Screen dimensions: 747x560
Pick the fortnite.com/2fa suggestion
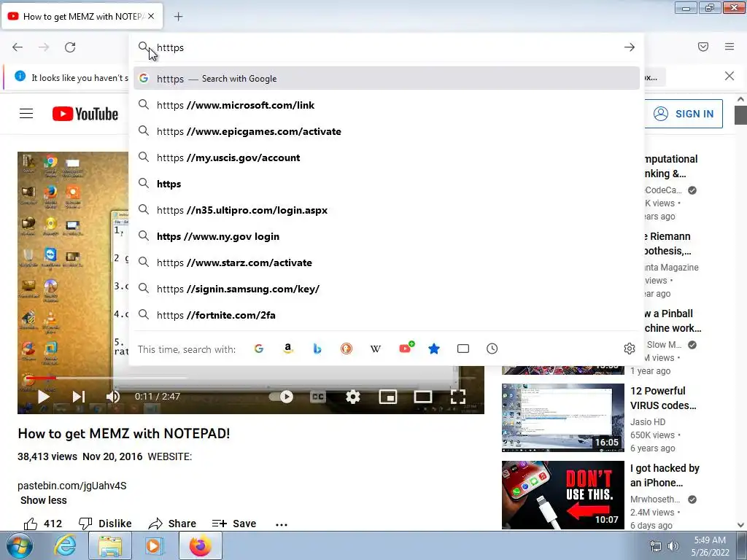tap(387, 315)
